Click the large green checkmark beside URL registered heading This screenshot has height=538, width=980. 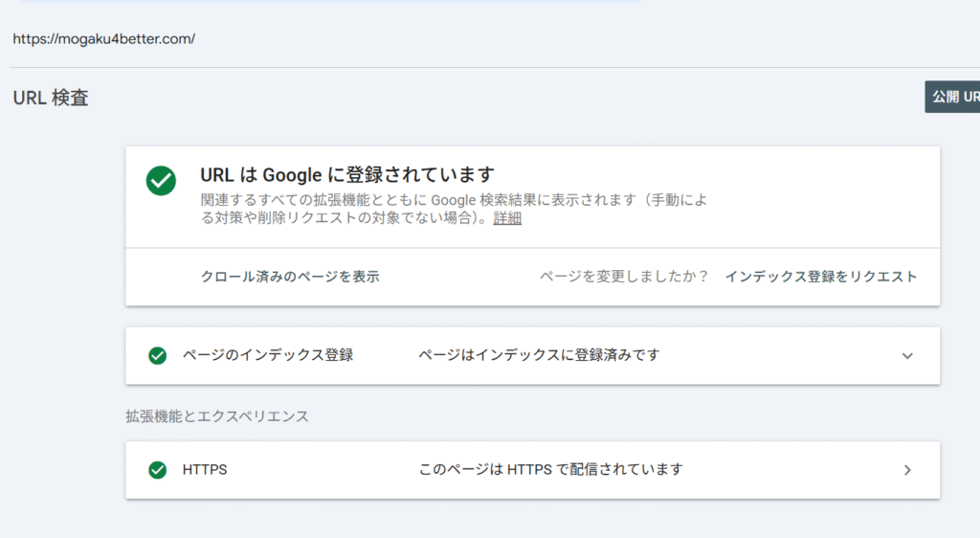161,181
